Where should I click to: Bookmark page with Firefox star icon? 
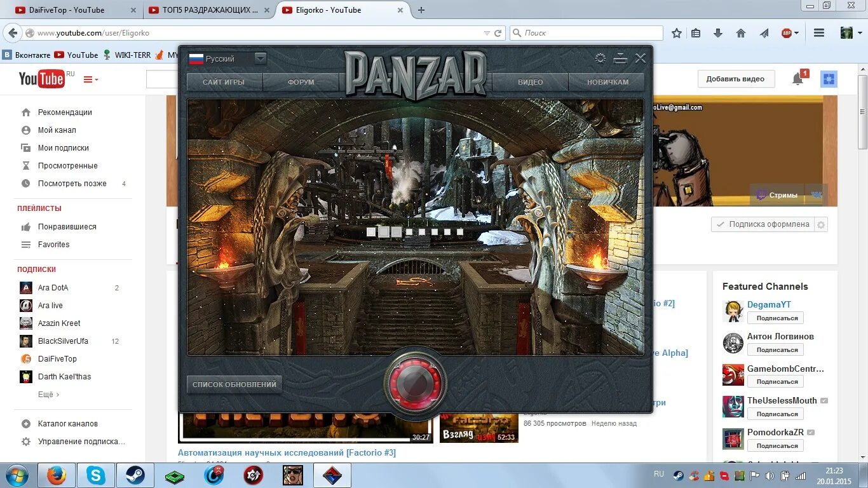(x=677, y=33)
